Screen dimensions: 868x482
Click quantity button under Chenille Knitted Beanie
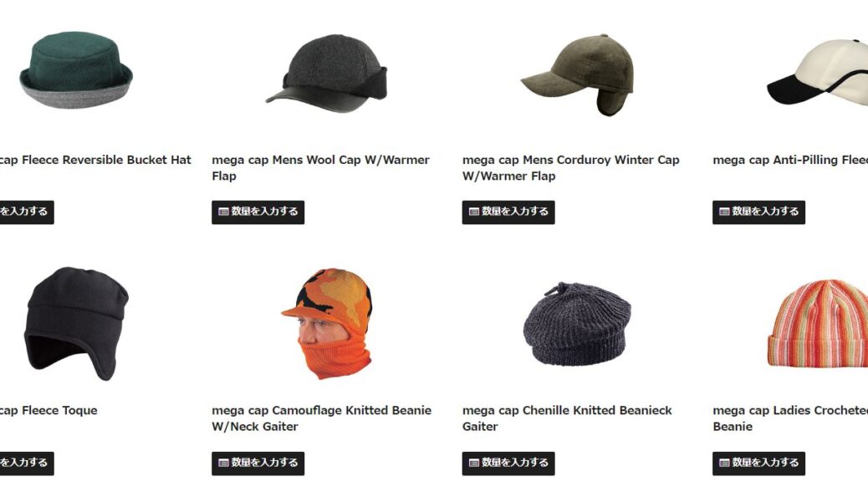tap(508, 463)
